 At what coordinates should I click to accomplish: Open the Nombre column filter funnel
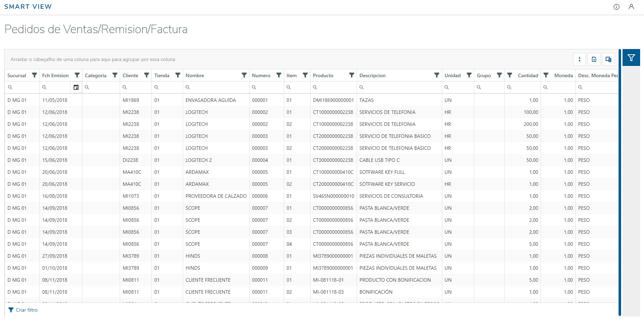click(x=244, y=75)
